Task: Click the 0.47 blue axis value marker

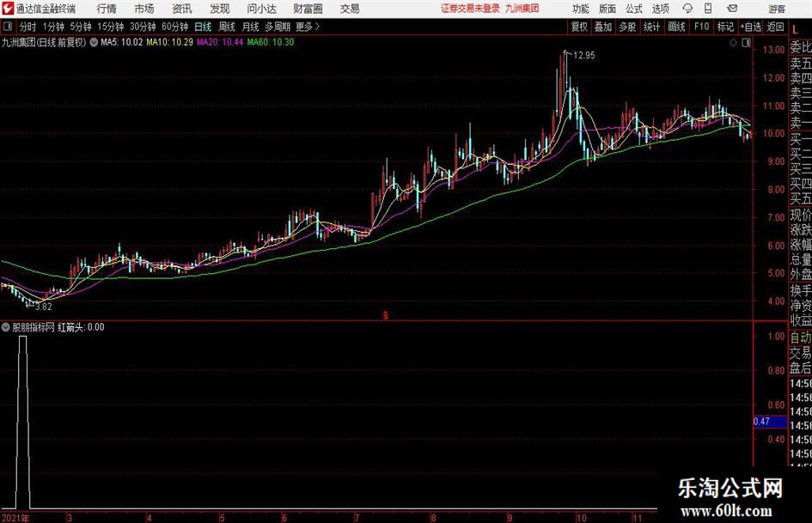Action: [770, 422]
